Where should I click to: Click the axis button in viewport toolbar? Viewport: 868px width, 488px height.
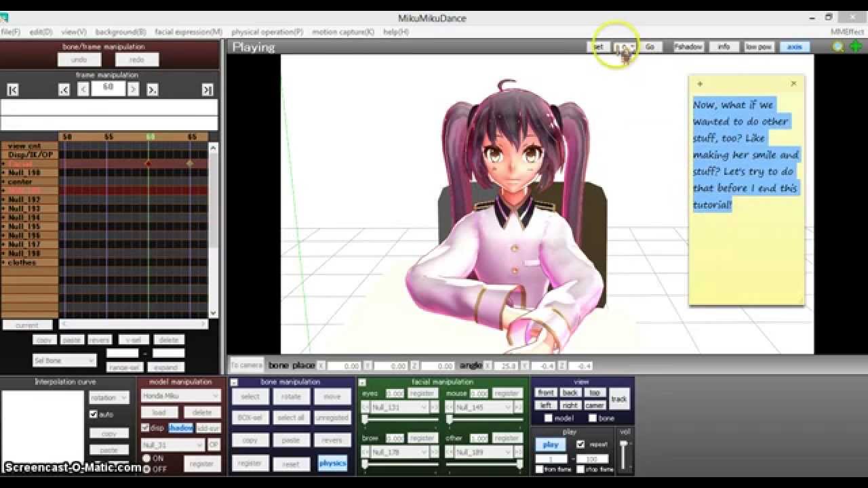pyautogui.click(x=794, y=47)
